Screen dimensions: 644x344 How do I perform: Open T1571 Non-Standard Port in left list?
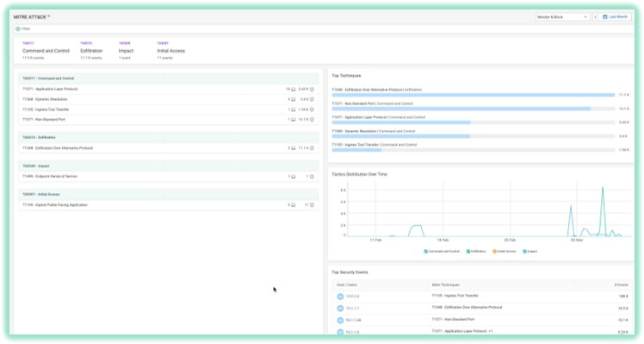click(44, 119)
